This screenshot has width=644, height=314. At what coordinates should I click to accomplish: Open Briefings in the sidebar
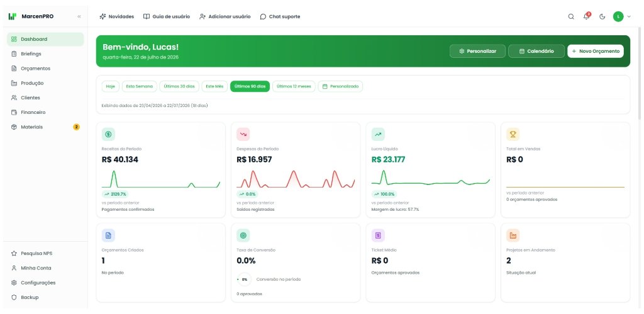pyautogui.click(x=45, y=54)
